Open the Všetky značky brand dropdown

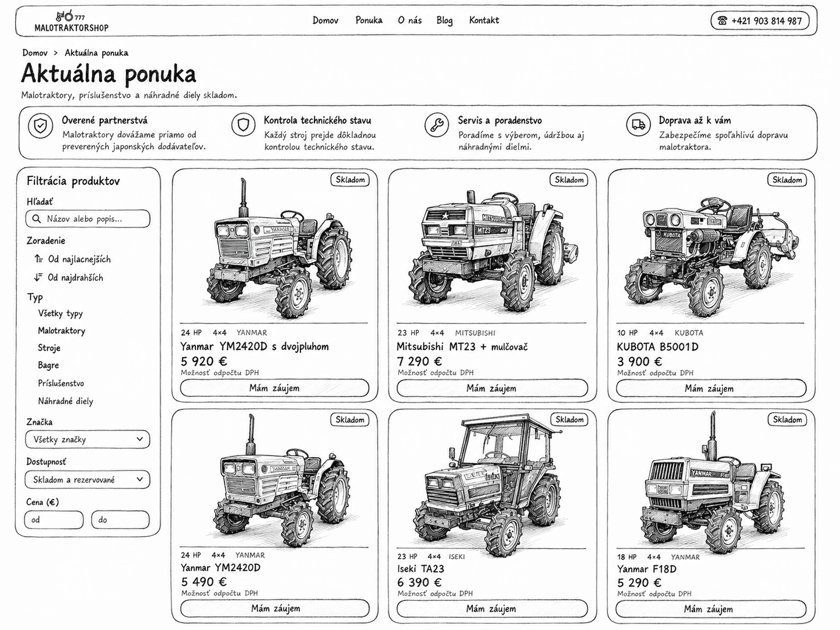click(x=88, y=439)
